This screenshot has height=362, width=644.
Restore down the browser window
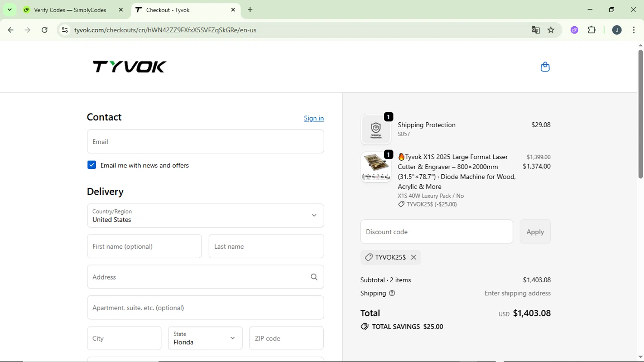tap(611, 9)
